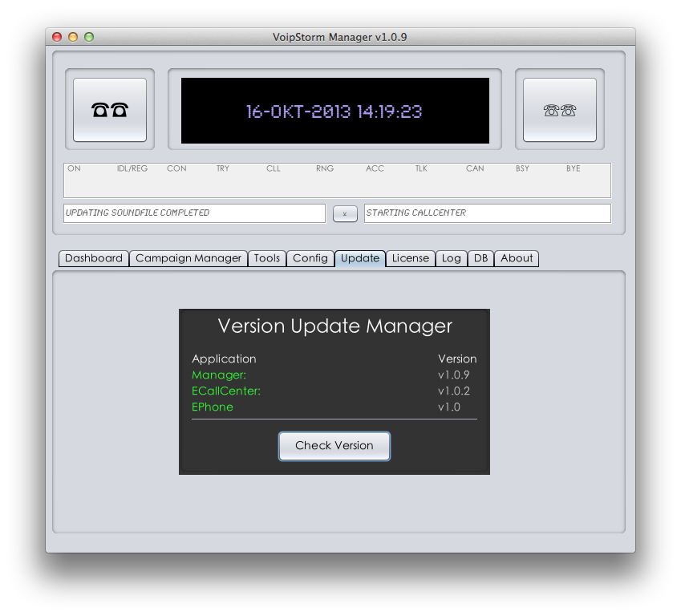This screenshot has height=616, width=681.
Task: Click the Starting Callcenter status field
Action: point(487,213)
